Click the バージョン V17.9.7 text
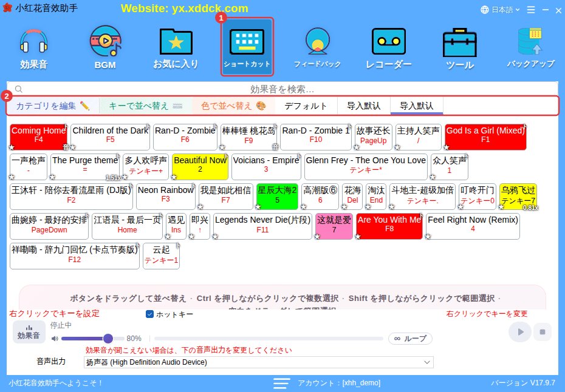Viewport: 565px width, 392px height. pos(523,383)
